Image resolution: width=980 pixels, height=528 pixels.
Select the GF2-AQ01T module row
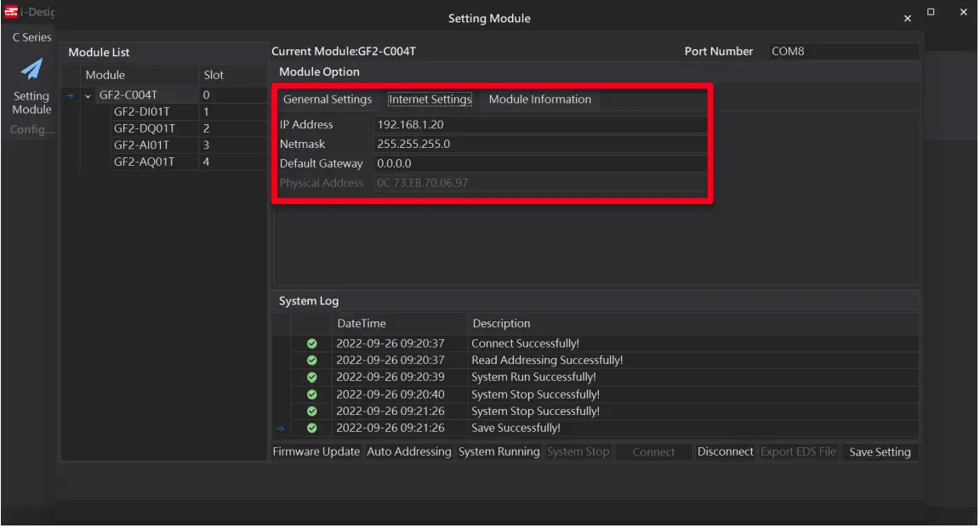[x=144, y=162]
